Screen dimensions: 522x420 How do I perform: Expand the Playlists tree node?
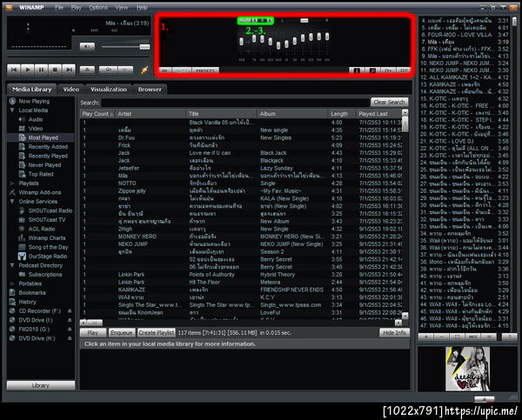[x=12, y=183]
